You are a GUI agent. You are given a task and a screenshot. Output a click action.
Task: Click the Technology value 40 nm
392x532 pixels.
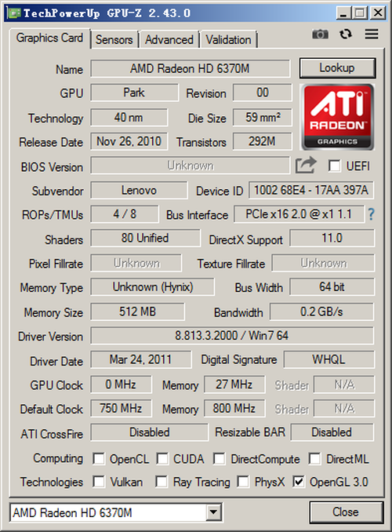[129, 118]
